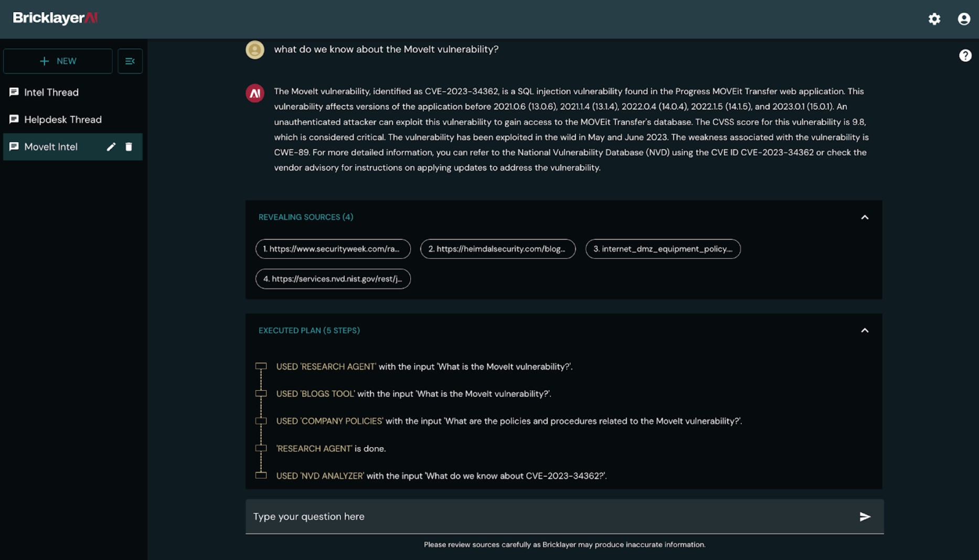Click the help question mark icon
The image size is (979, 560).
tap(965, 56)
